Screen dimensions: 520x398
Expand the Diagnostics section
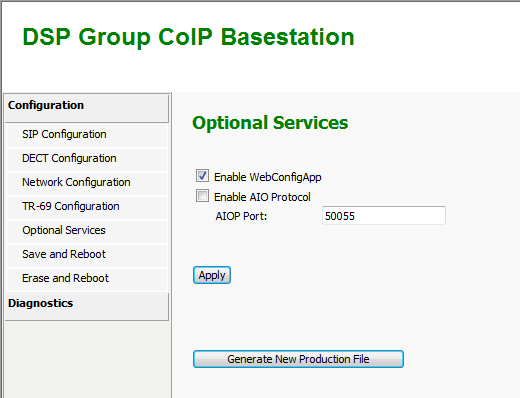87,306
